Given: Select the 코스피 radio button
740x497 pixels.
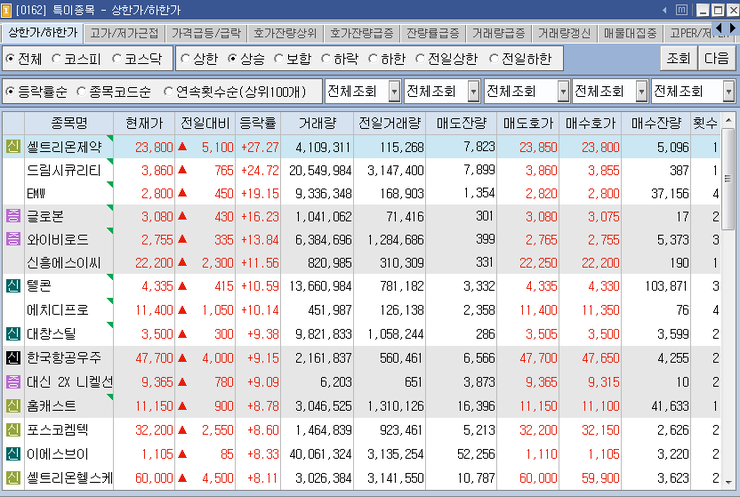Looking at the screenshot, I should pos(56,59).
